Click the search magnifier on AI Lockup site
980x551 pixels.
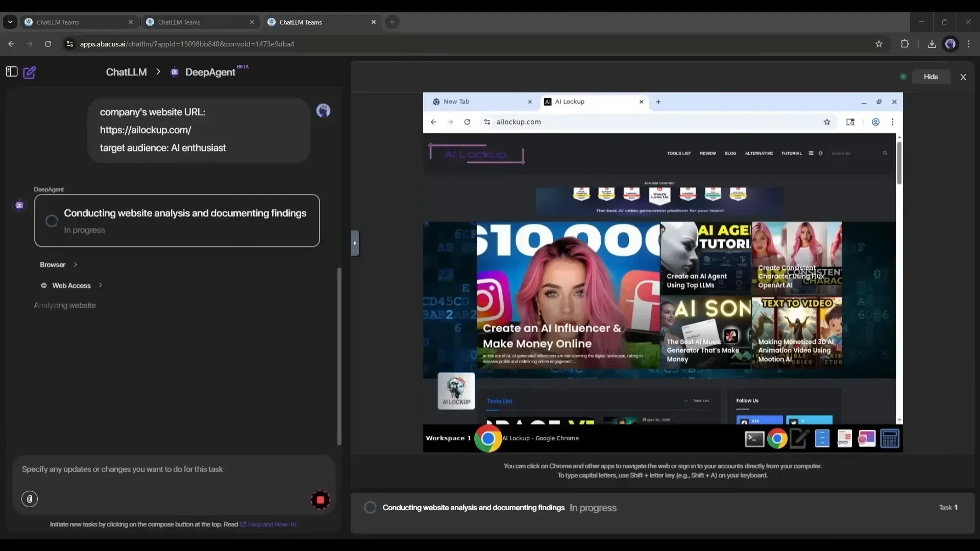tap(885, 153)
